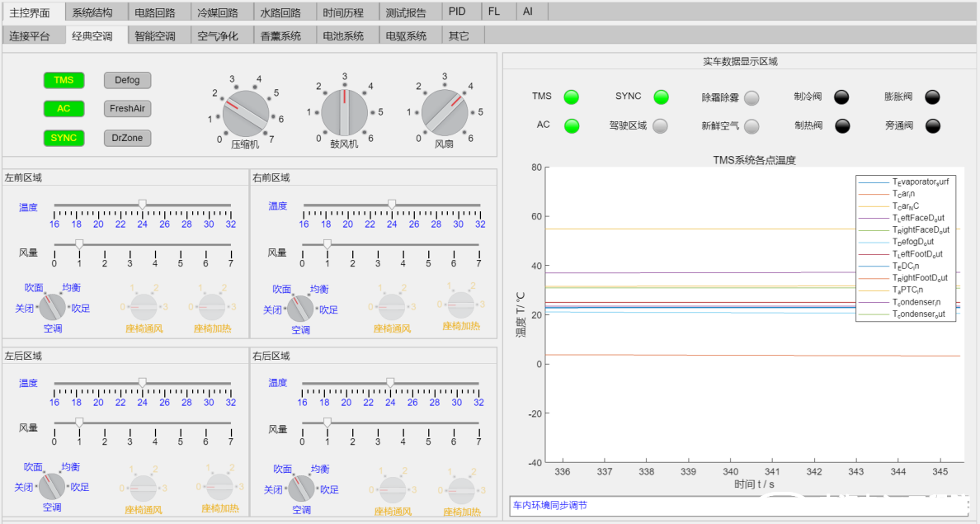This screenshot has width=980, height=524.
Task: Click the fan (风扇) rotary knob
Action: (445, 112)
